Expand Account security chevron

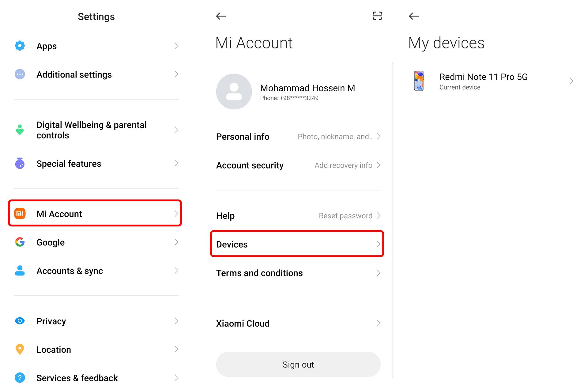click(379, 165)
